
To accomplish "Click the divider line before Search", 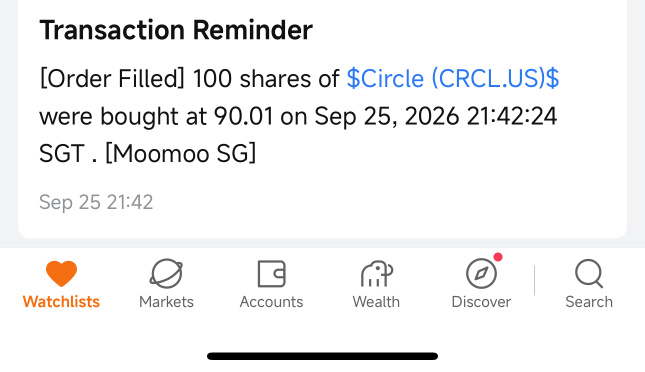I will coord(534,280).
